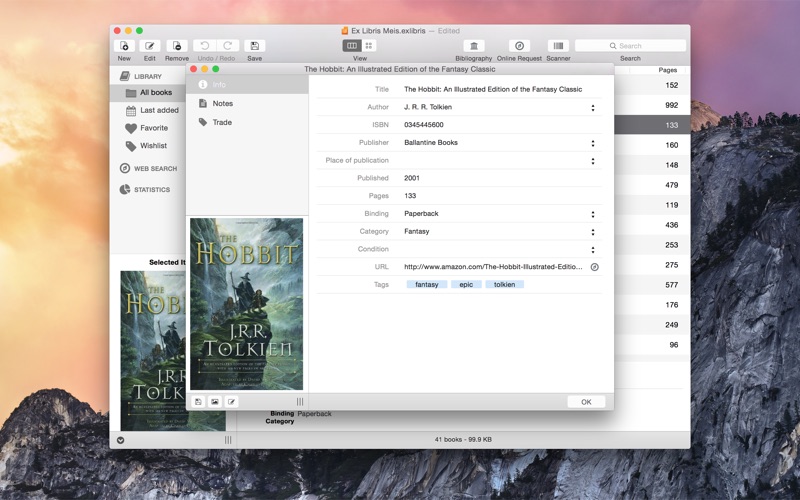
Task: Select the fantasy tag
Action: [x=427, y=285]
